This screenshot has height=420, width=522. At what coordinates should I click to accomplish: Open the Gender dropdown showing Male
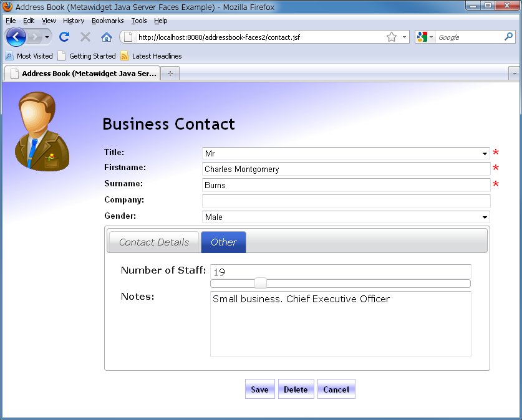click(x=485, y=217)
